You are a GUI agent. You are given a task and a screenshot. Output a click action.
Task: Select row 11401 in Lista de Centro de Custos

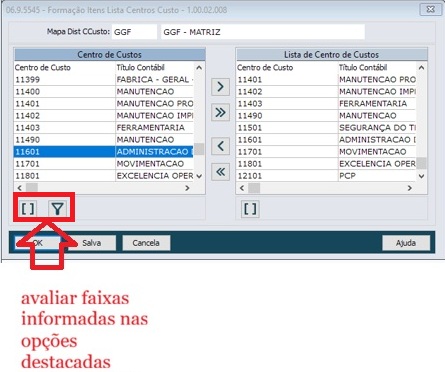coord(326,80)
